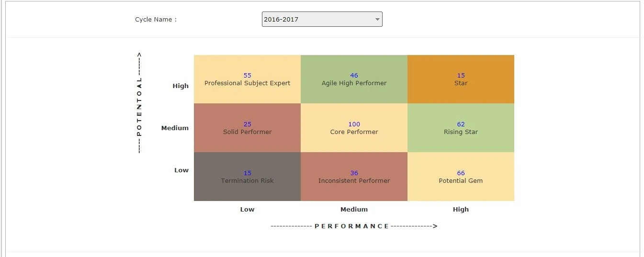Viewport: 644px width, 257px height.
Task: Click the Termination Risk count 15
Action: click(247, 173)
